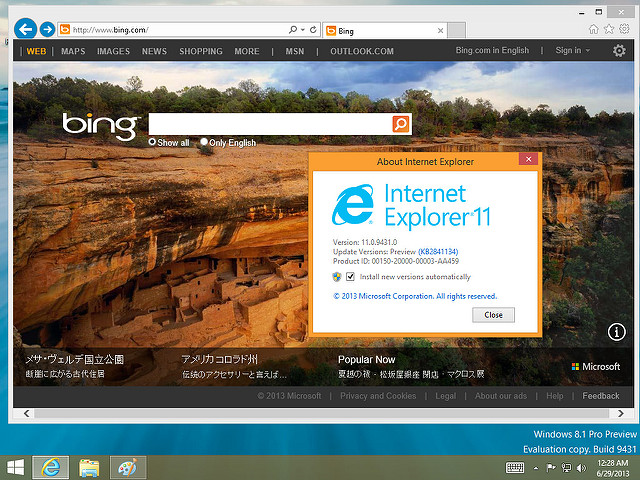Open About our ads footer link
The width and height of the screenshot is (640, 480).
500,396
